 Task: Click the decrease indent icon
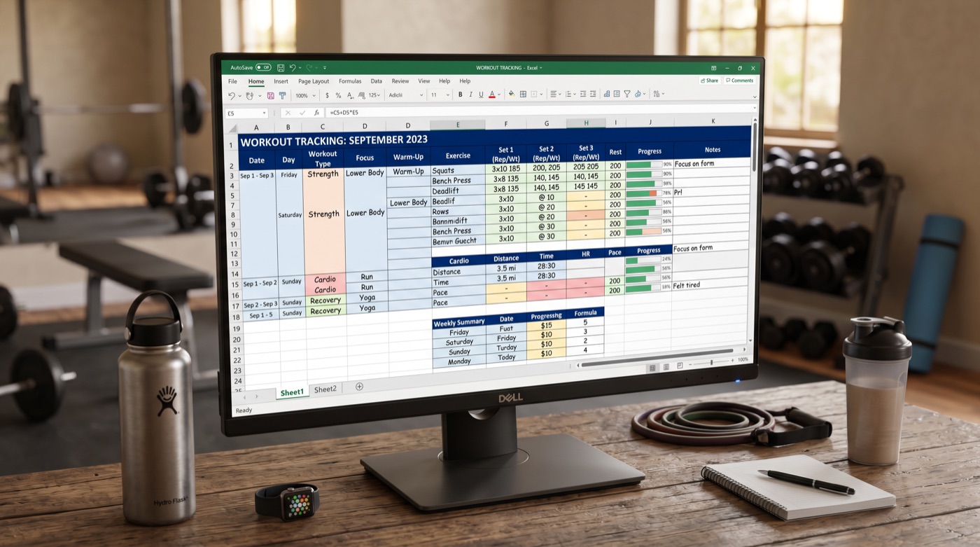[x=582, y=94]
